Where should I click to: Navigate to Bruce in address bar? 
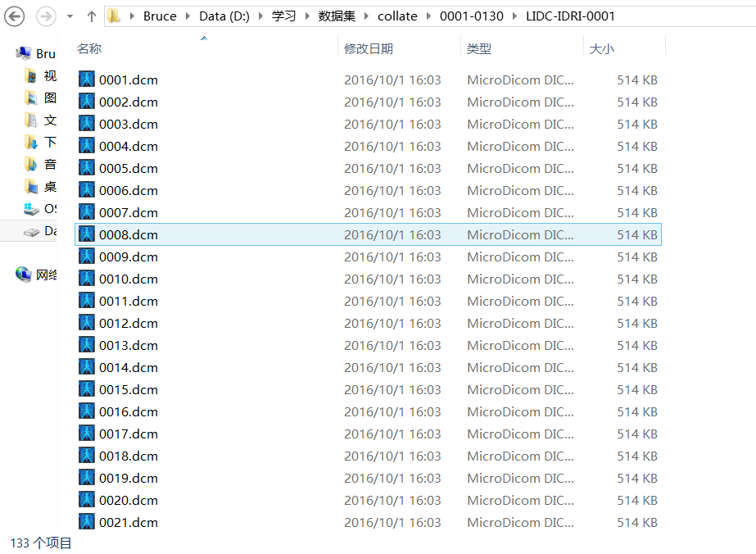pyautogui.click(x=160, y=16)
